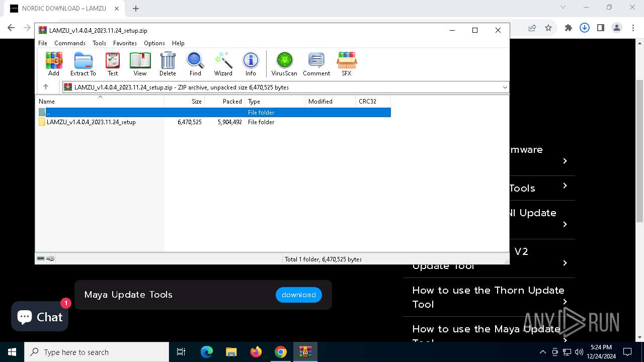Open Chrome three-dot menu
The image size is (644, 362).
(x=633, y=28)
